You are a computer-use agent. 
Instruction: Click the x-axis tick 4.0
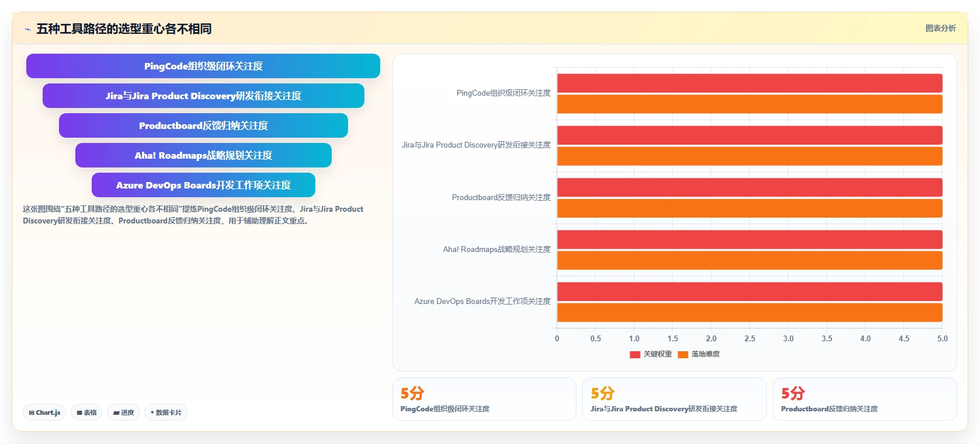tap(866, 338)
